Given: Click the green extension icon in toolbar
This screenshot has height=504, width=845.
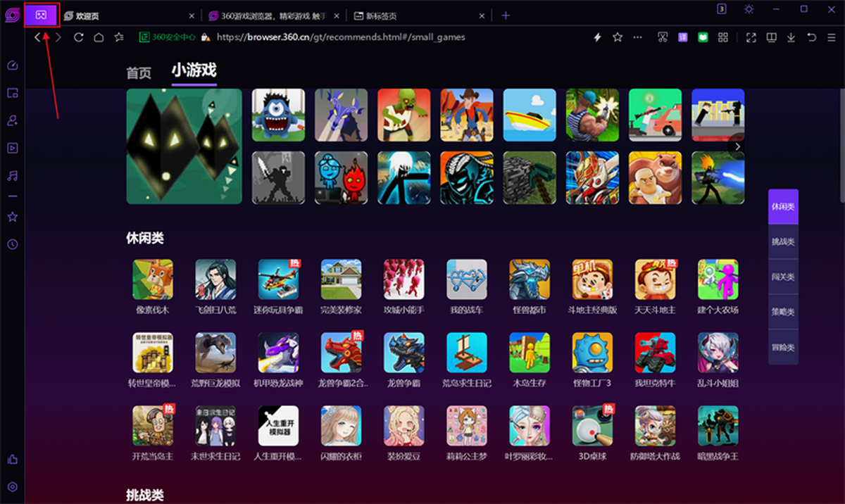Looking at the screenshot, I should [703, 37].
